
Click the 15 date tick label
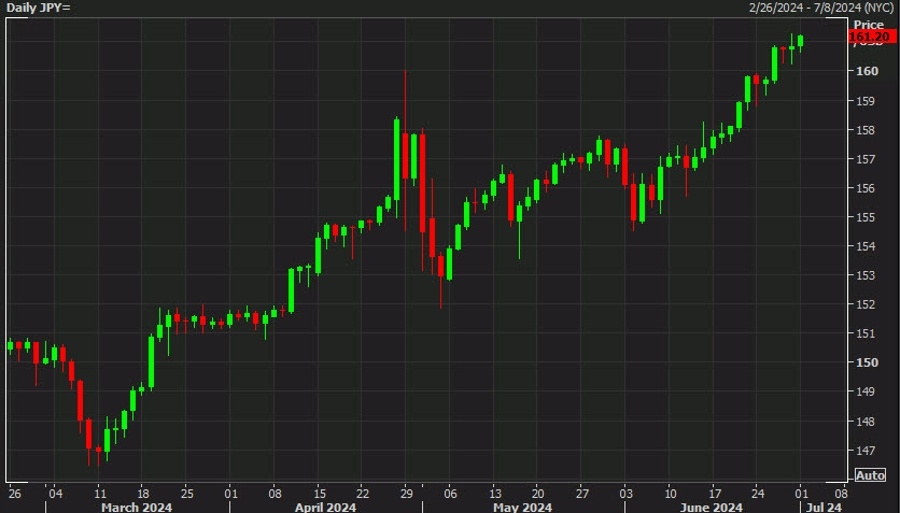(320, 493)
